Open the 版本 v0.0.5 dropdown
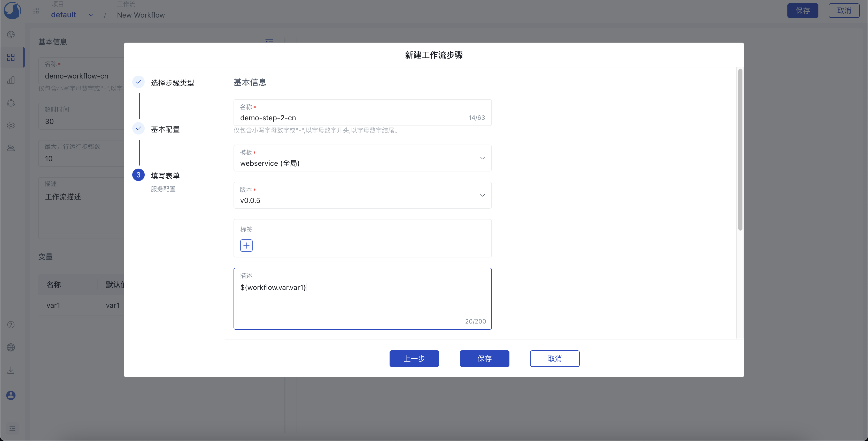 pos(362,195)
